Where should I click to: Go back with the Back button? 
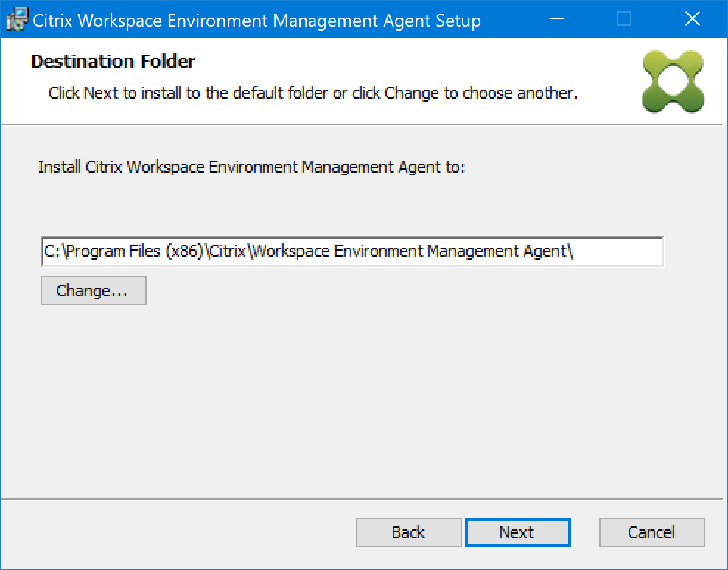tap(408, 532)
